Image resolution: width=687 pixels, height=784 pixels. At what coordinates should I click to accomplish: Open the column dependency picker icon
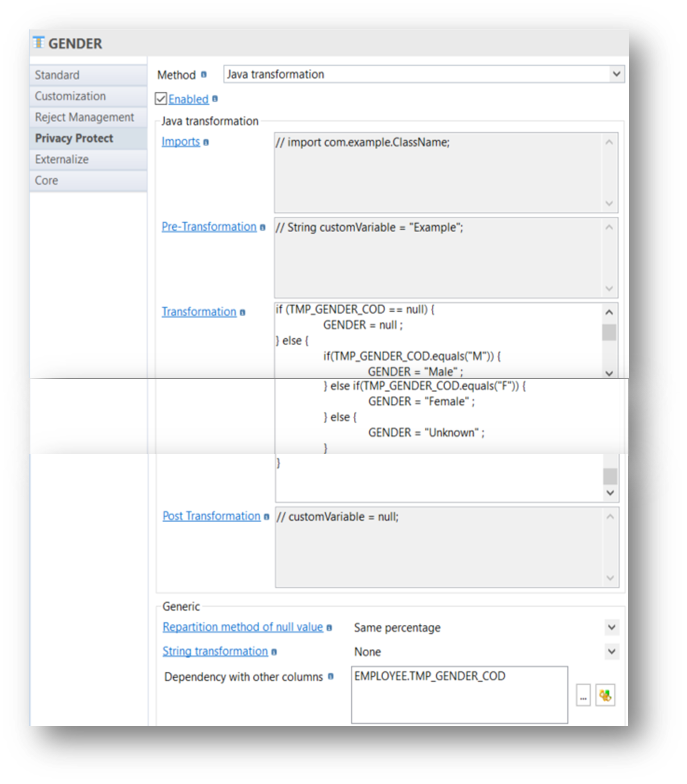(606, 695)
